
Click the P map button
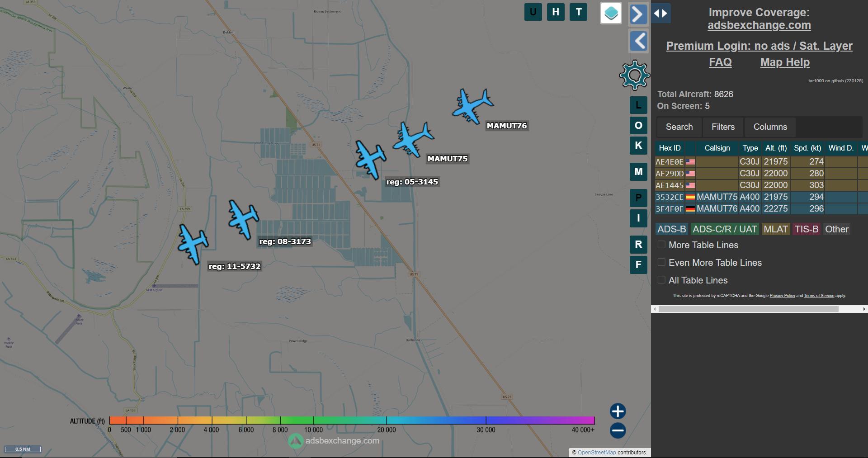tap(638, 198)
